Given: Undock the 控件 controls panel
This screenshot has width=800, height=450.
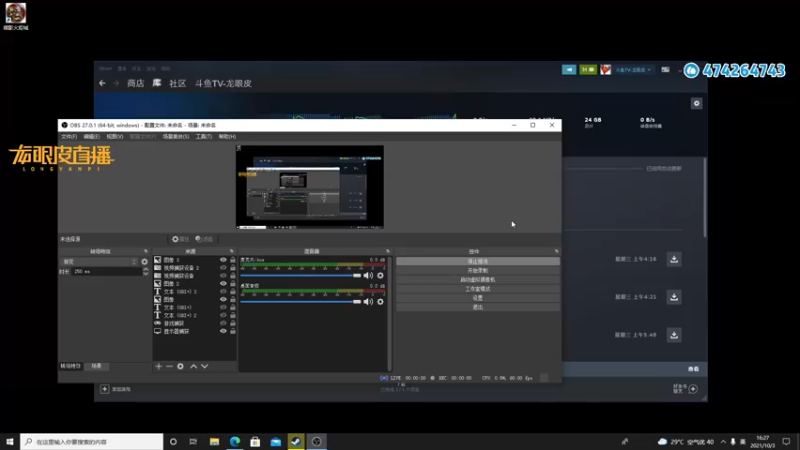Looking at the screenshot, I should (x=557, y=252).
